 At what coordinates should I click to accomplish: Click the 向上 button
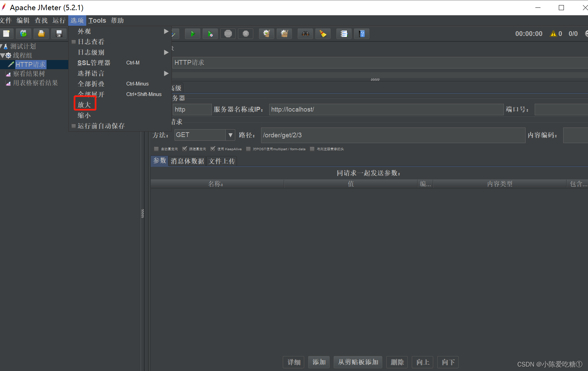[x=423, y=362]
